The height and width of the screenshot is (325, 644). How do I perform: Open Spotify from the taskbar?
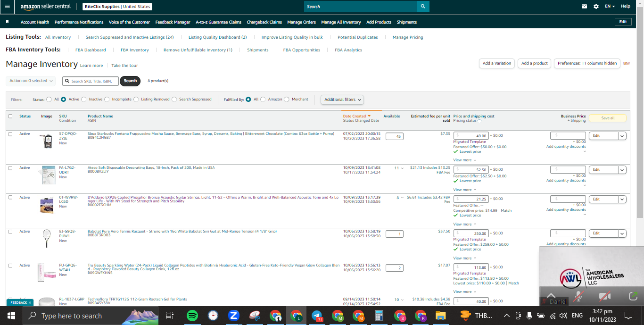tap(192, 316)
